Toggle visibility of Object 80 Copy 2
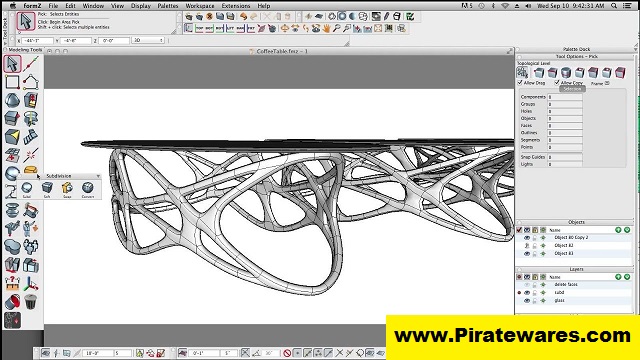Viewport: 640px width, 360px height. point(527,238)
